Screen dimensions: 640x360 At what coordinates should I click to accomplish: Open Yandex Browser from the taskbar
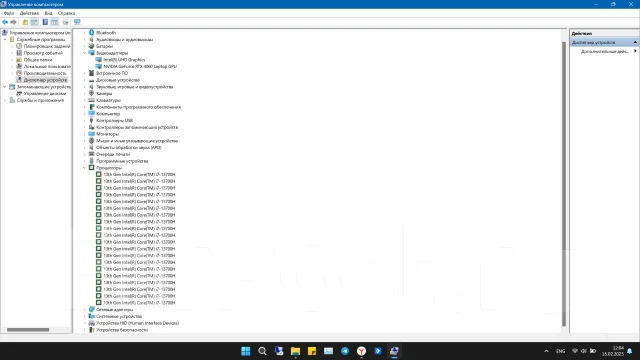361,351
